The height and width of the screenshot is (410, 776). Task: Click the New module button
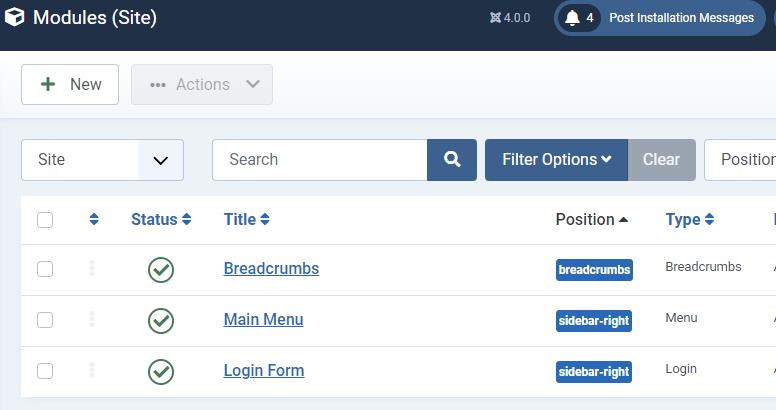tap(70, 84)
